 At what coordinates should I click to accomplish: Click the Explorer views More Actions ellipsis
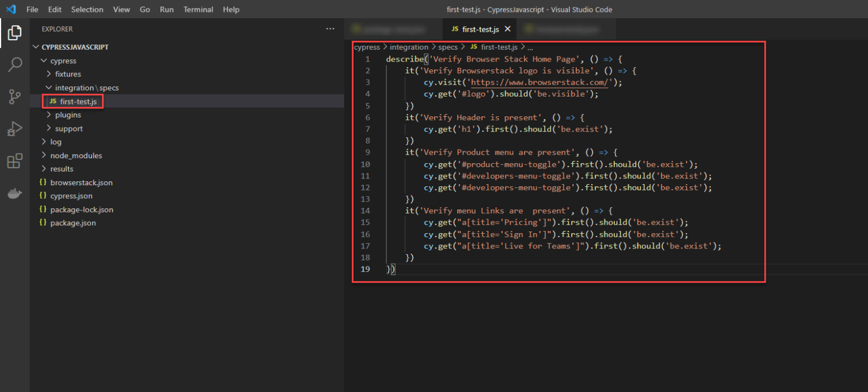(x=331, y=29)
